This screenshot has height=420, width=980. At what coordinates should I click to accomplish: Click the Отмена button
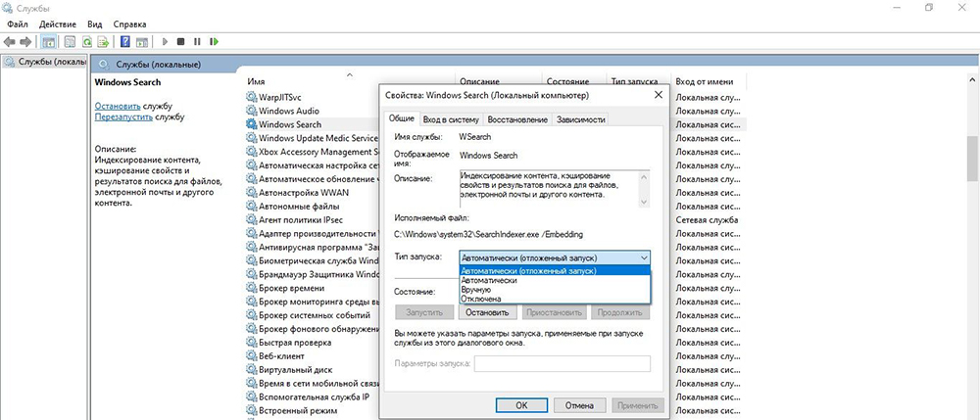[x=579, y=405]
